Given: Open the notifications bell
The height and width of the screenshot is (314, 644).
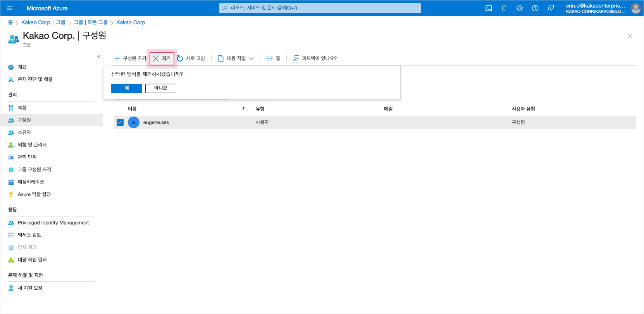Looking at the screenshot, I should [x=504, y=8].
